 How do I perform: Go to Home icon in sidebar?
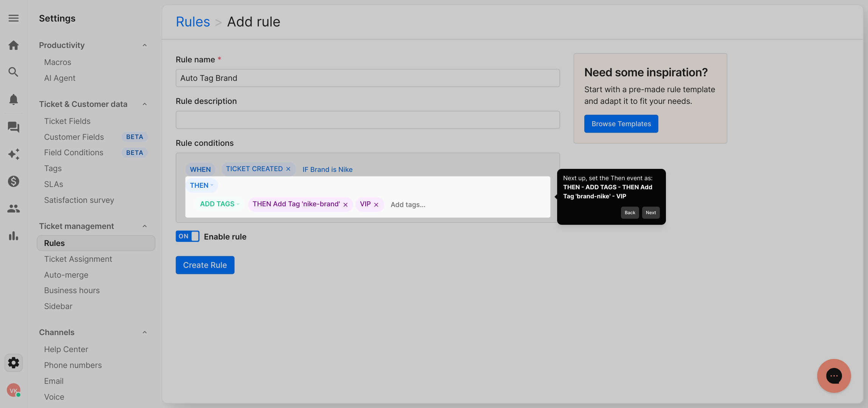(14, 45)
